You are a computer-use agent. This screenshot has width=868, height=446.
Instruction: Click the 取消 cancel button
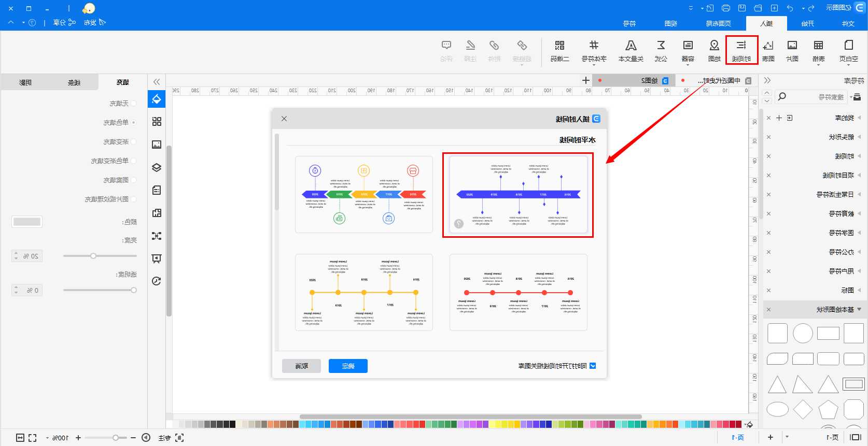click(301, 366)
